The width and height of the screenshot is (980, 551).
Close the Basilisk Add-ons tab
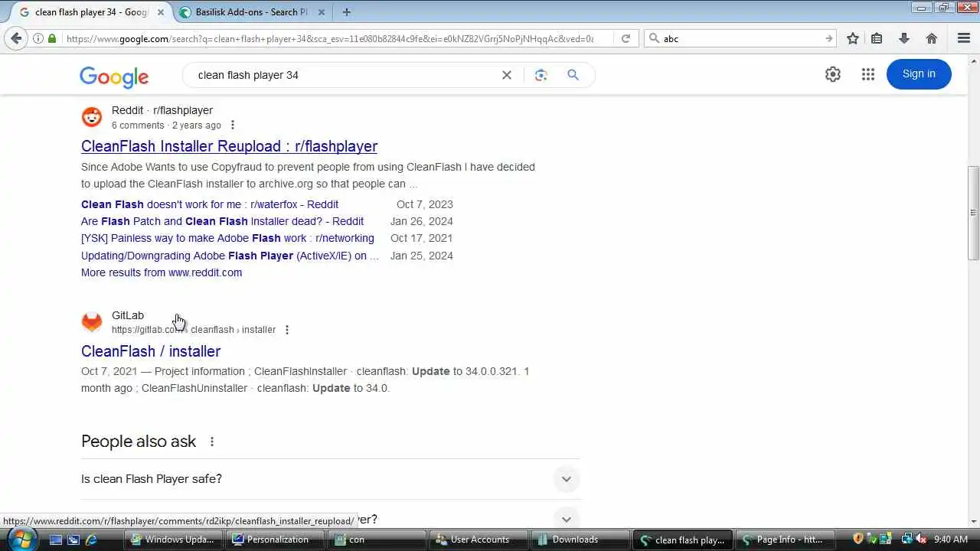[322, 12]
